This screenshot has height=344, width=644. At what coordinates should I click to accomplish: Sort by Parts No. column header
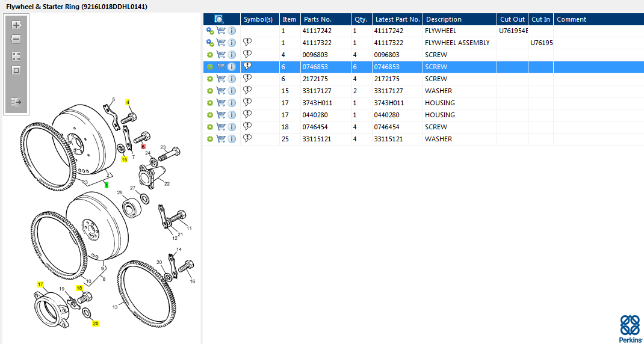pyautogui.click(x=318, y=19)
